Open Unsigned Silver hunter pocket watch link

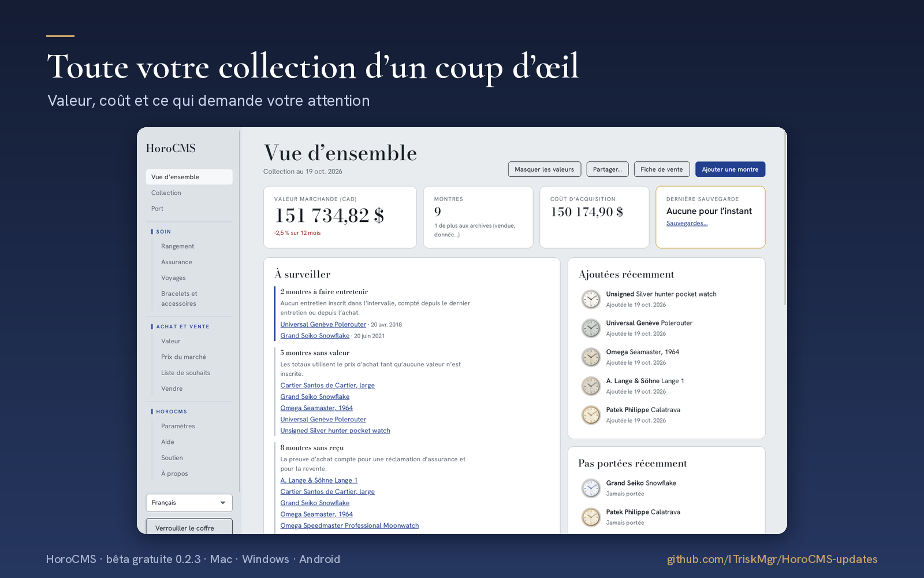tap(336, 431)
